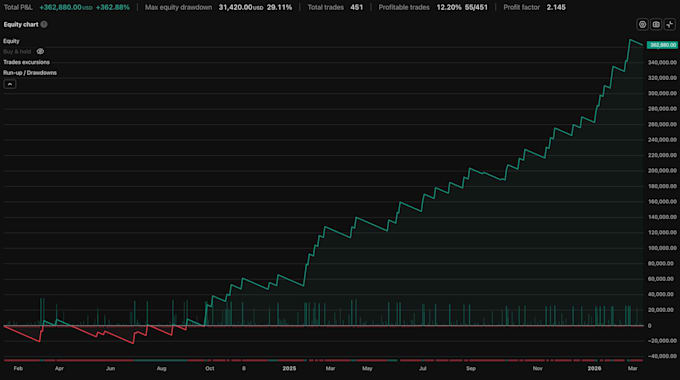Toggle the eye icon next to Buy & hold
Image resolution: width=680 pixels, height=380 pixels.
tap(40, 52)
